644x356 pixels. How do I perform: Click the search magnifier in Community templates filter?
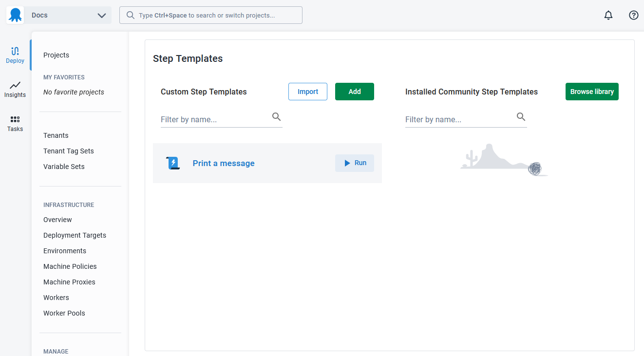click(x=521, y=117)
